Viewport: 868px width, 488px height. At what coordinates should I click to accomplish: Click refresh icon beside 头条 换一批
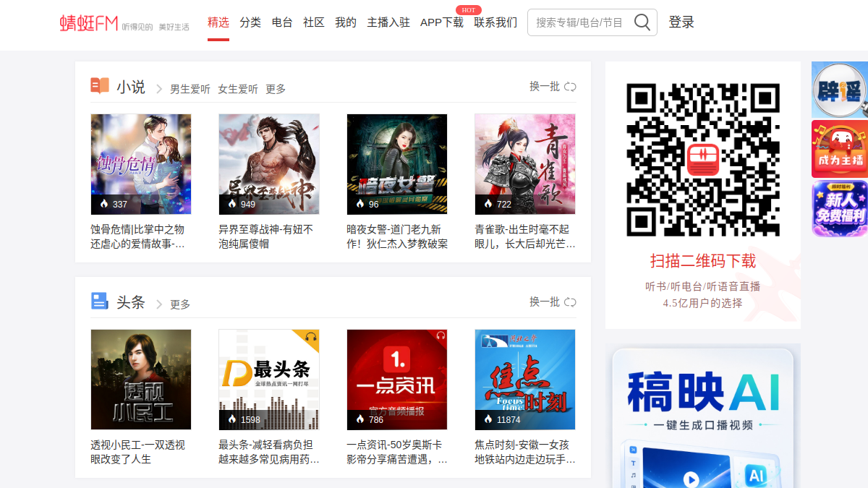tap(570, 302)
